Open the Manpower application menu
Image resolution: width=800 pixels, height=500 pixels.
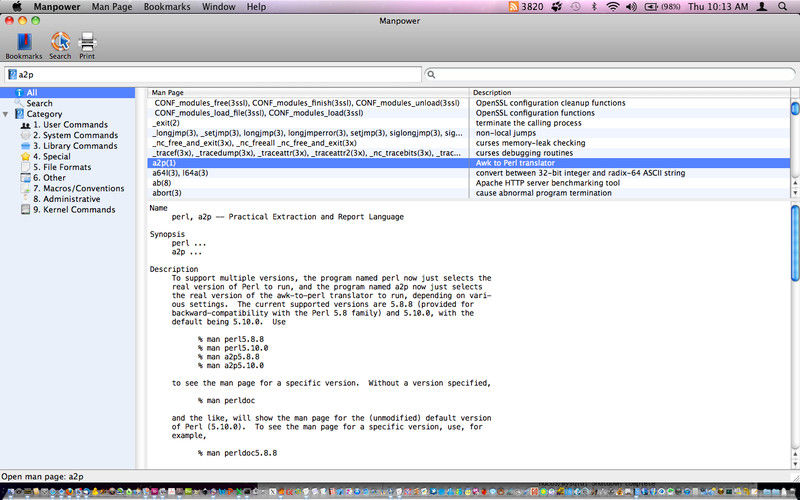57,7
